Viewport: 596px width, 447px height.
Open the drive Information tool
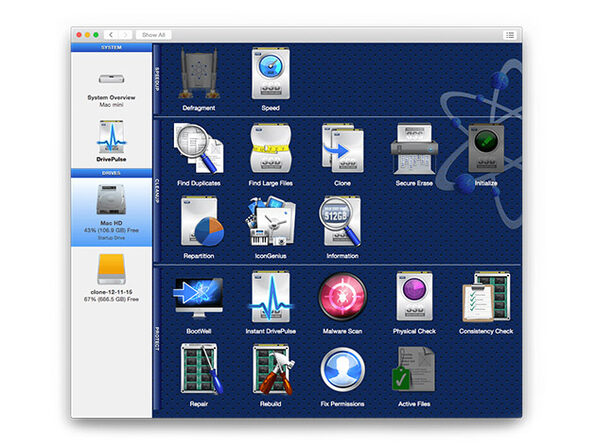click(x=342, y=227)
